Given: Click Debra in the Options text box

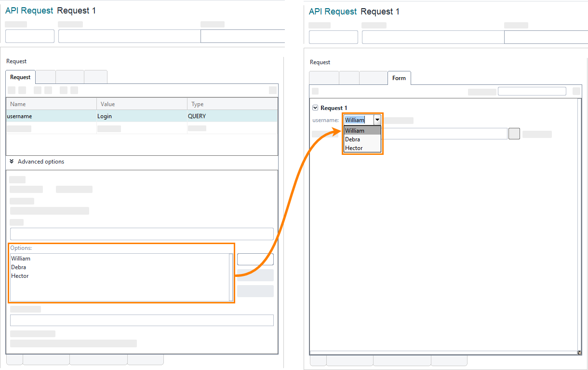Looking at the screenshot, I should tap(19, 267).
